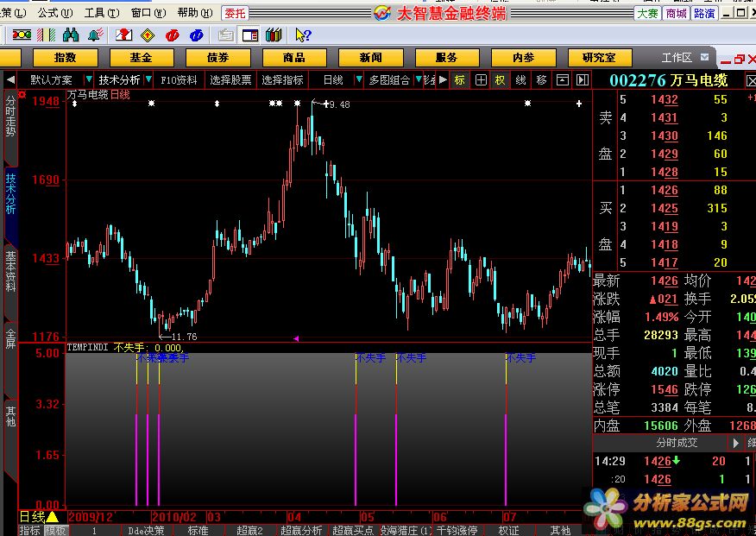
Task: Open the 日线 period dropdown arrow
Action: point(359,79)
